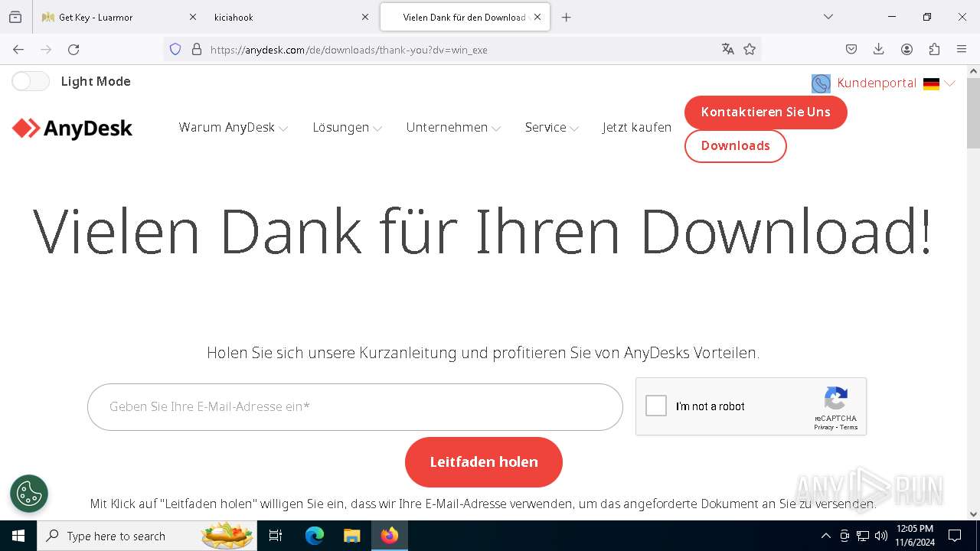Click scrollbar down arrow
980x551 pixels.
click(x=973, y=514)
